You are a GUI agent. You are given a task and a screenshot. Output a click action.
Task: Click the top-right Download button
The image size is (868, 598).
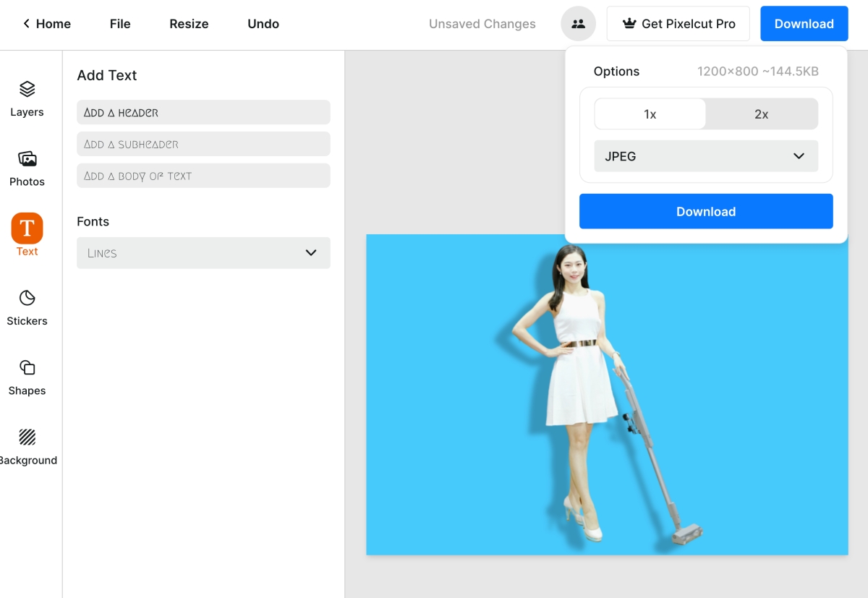[804, 24]
